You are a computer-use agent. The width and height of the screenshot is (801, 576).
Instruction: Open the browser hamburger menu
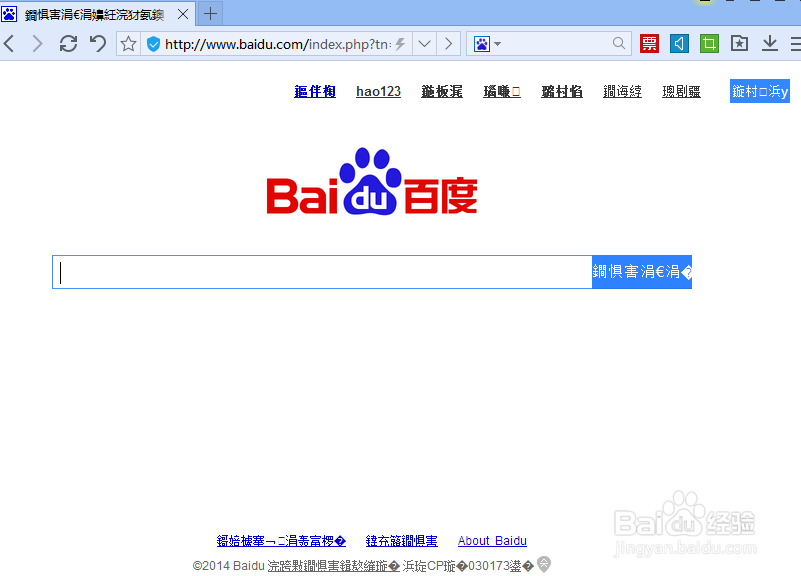click(796, 43)
